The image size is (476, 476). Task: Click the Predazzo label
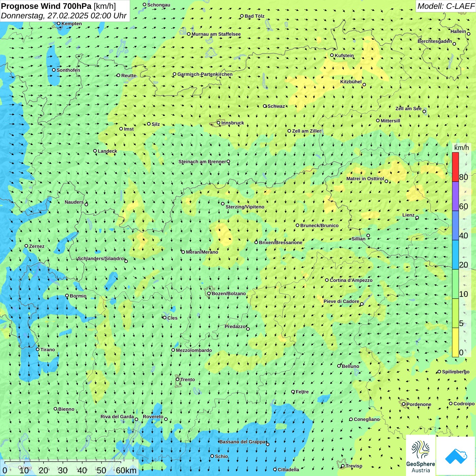[x=235, y=326]
